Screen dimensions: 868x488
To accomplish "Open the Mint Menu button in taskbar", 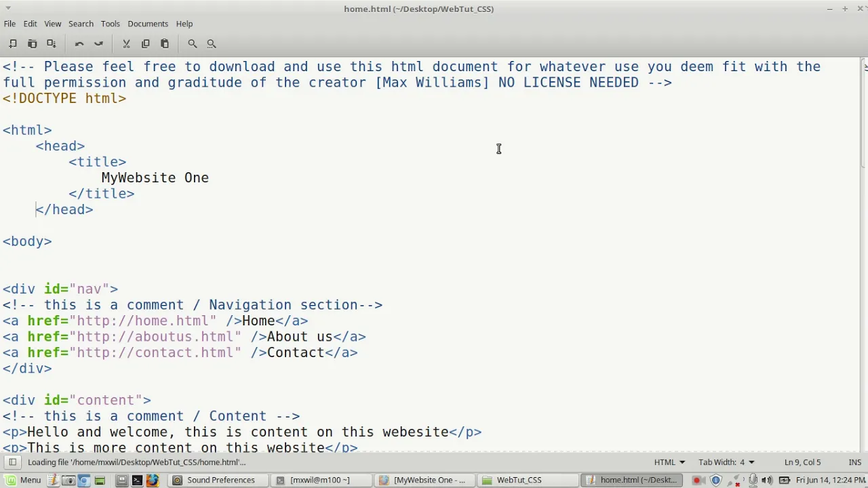I will (x=23, y=480).
